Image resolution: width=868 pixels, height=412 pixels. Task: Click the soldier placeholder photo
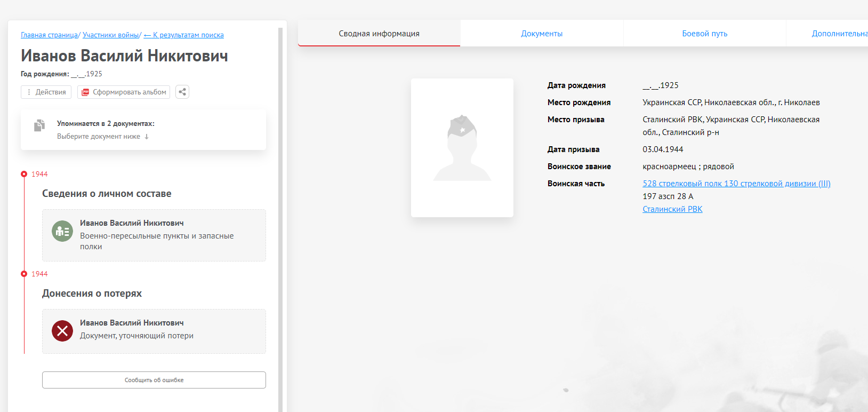(462, 148)
